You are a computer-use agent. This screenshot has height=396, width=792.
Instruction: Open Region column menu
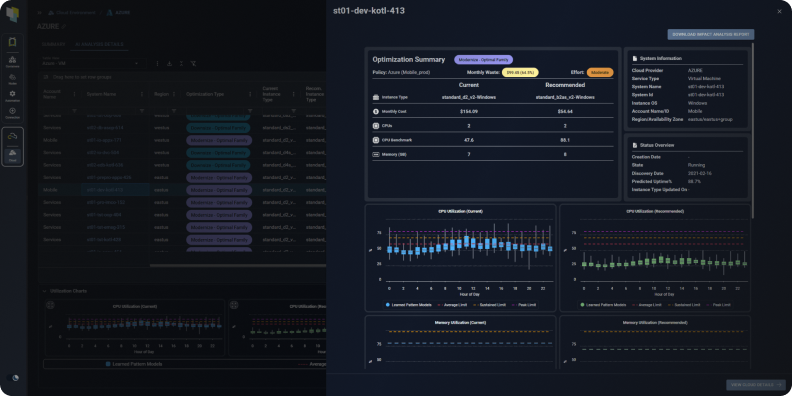(x=174, y=94)
